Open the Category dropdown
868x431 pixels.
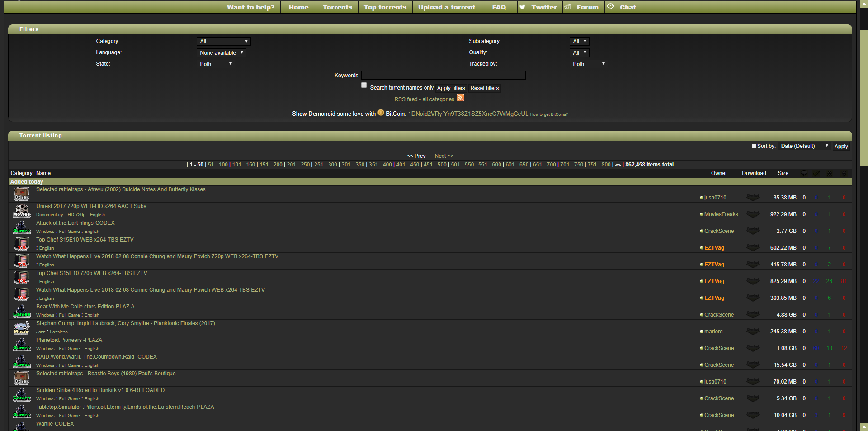[224, 41]
